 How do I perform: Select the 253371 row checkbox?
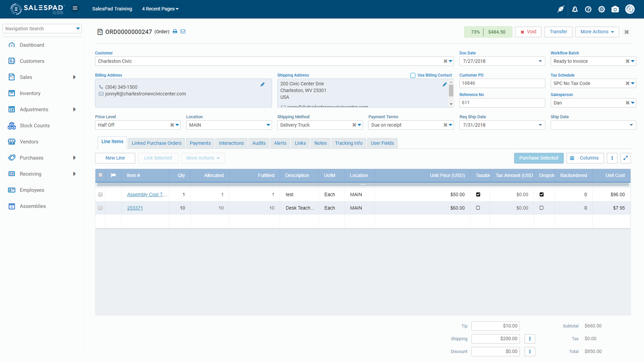point(100,208)
